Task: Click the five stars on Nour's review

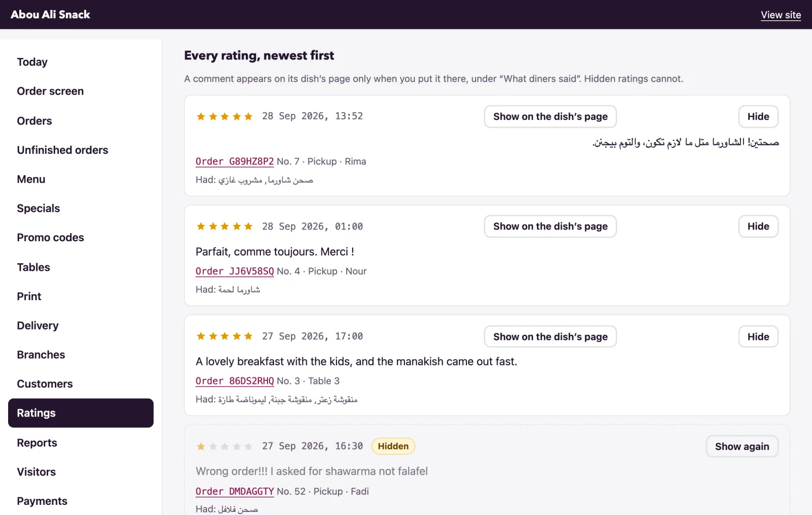Action: click(224, 226)
